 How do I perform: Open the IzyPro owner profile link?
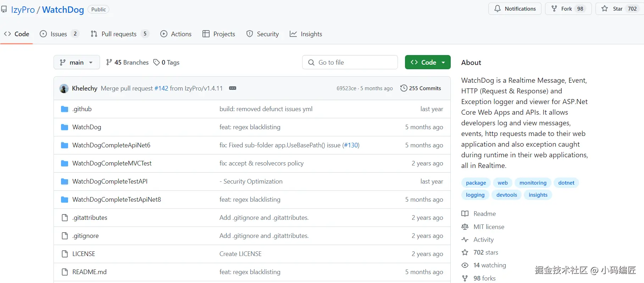(x=23, y=10)
